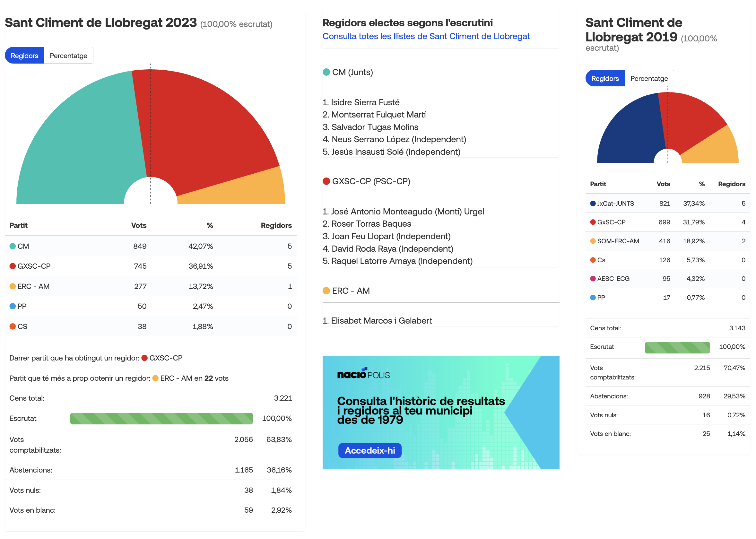Click the blue dot next to PP in the 2023 table
Viewport: 756px width, 539px height.
pyautogui.click(x=13, y=306)
